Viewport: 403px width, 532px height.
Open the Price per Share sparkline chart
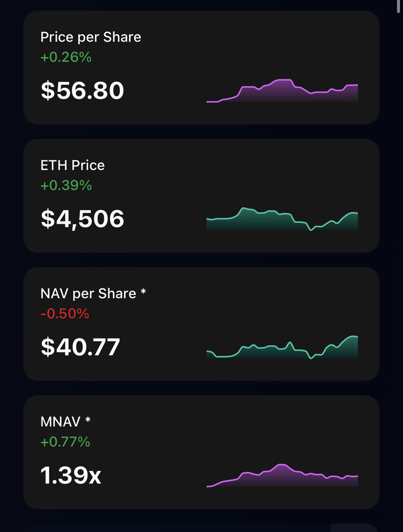click(282, 91)
